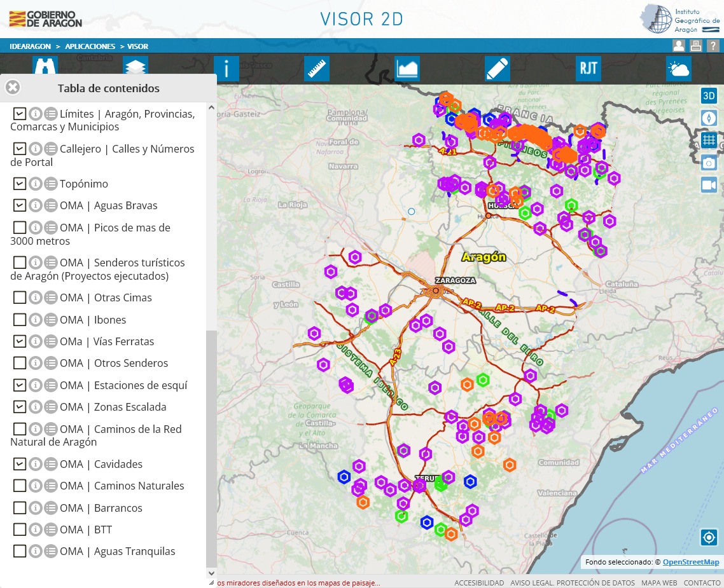Screen dimensions: 724x588
Task: Expand legend for OMA BTT layer
Action: (x=51, y=530)
